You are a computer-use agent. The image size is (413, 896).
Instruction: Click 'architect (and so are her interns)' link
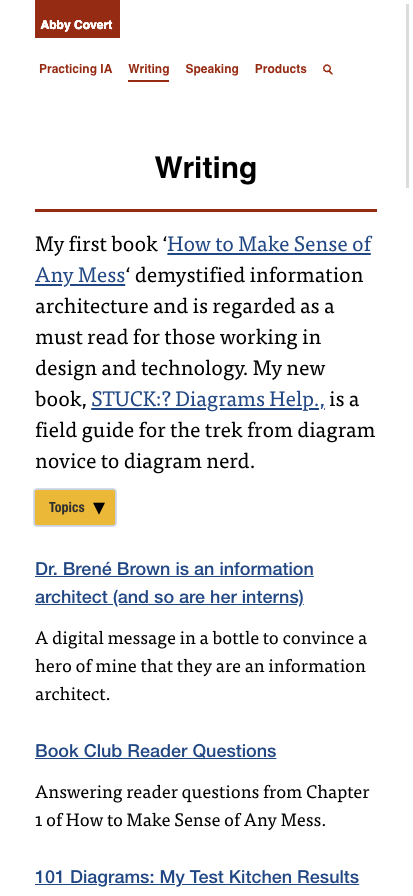point(169,597)
